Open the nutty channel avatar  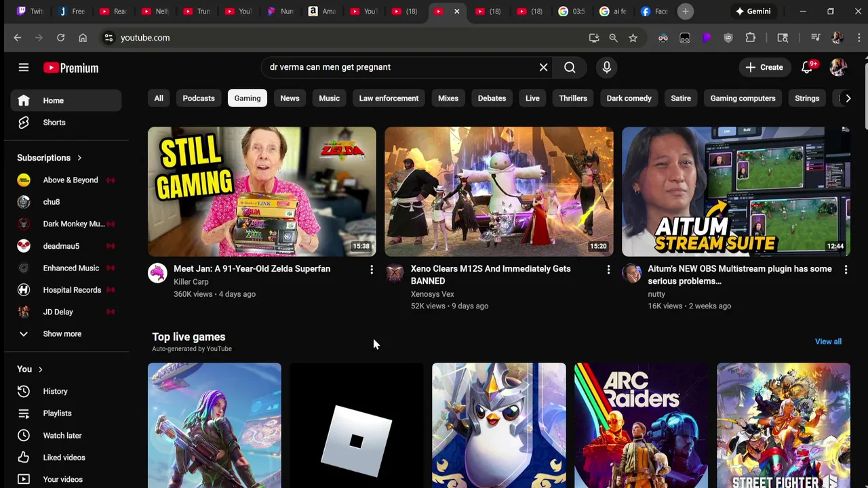point(632,273)
